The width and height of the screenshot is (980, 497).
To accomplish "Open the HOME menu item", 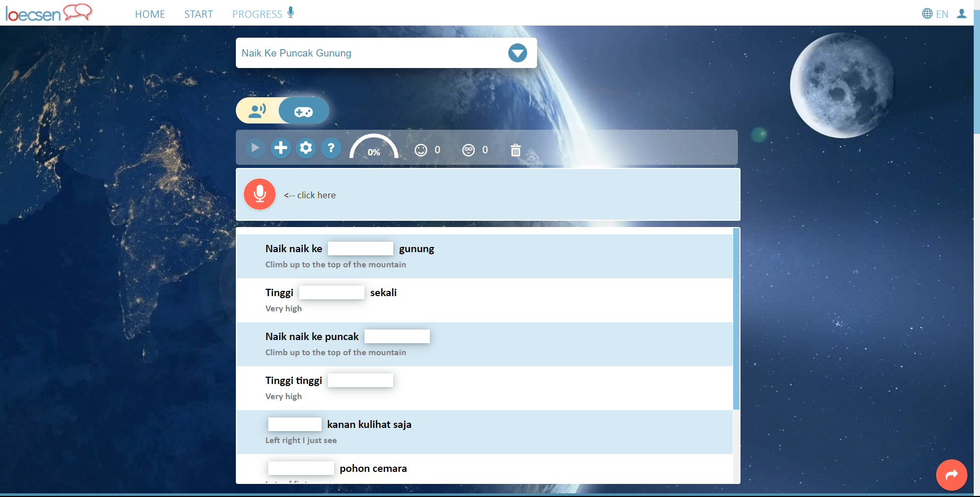I will click(150, 14).
